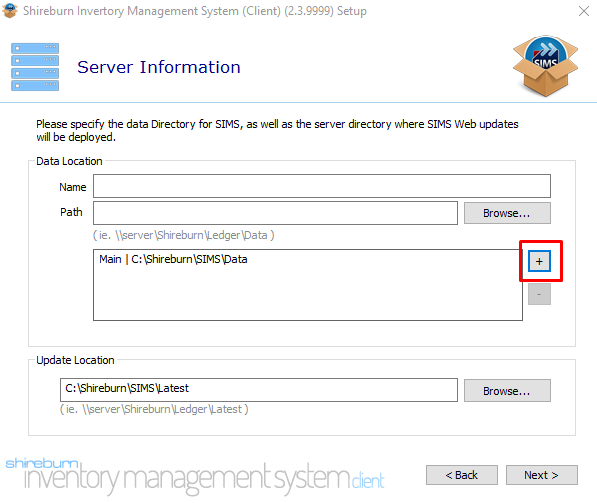Click the Shireburn inventory management system logo

coord(195,476)
